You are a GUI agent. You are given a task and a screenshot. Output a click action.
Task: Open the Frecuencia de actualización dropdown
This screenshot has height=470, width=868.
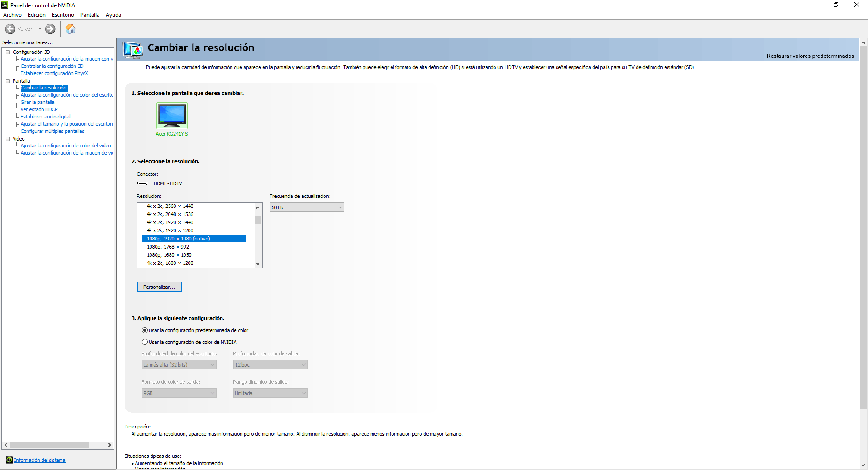tap(307, 207)
